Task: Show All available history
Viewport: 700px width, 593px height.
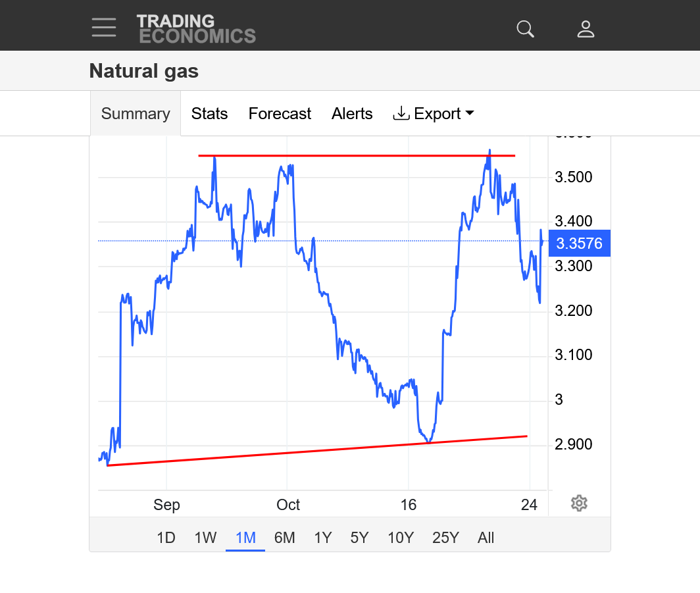Action: pyautogui.click(x=486, y=538)
